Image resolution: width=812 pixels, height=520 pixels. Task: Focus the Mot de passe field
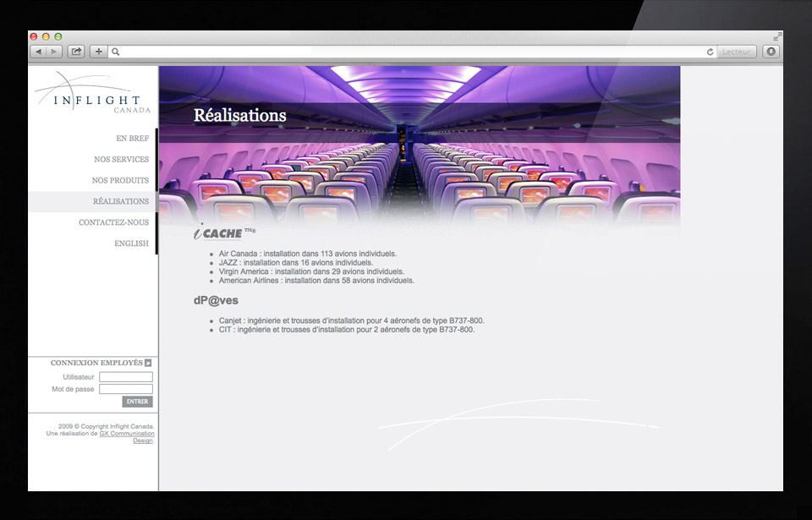[x=125, y=389]
